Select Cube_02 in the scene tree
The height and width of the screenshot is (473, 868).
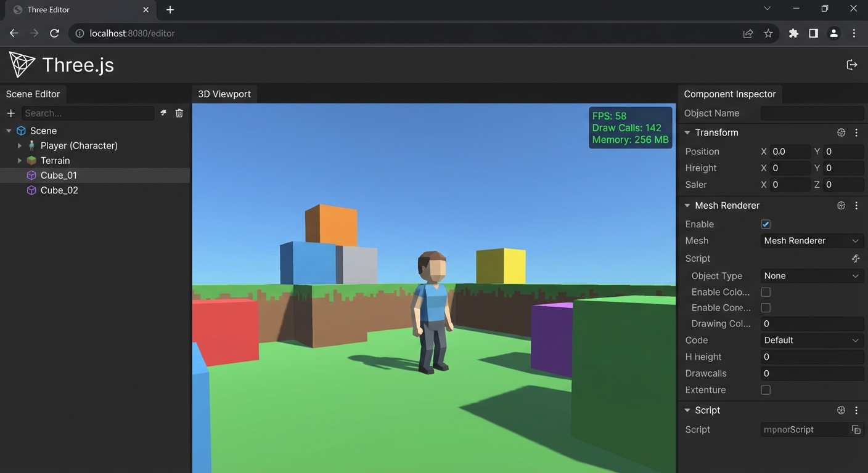(x=59, y=190)
